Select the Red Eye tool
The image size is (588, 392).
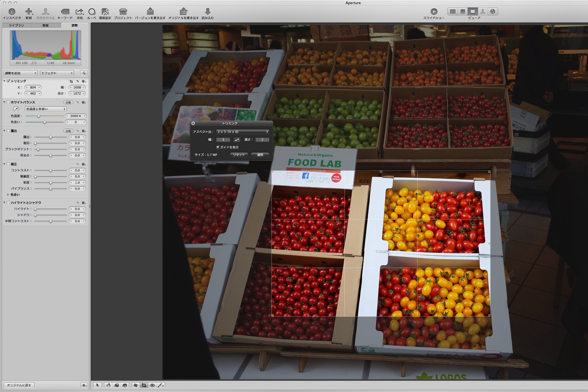coord(152,385)
